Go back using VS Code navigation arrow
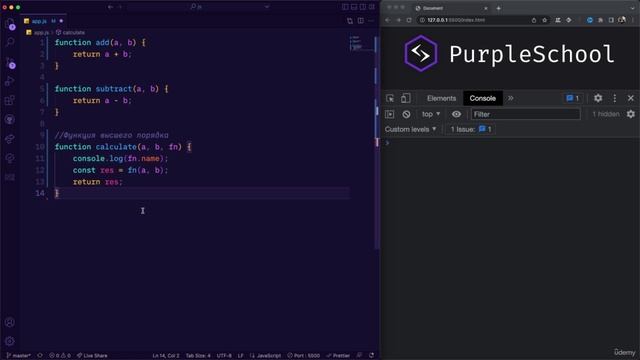Viewport: 640px width, 360px height. click(x=110, y=7)
